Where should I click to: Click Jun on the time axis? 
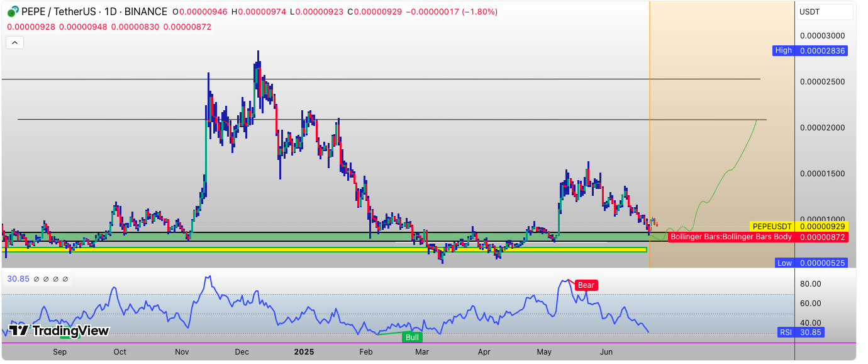pos(606,352)
